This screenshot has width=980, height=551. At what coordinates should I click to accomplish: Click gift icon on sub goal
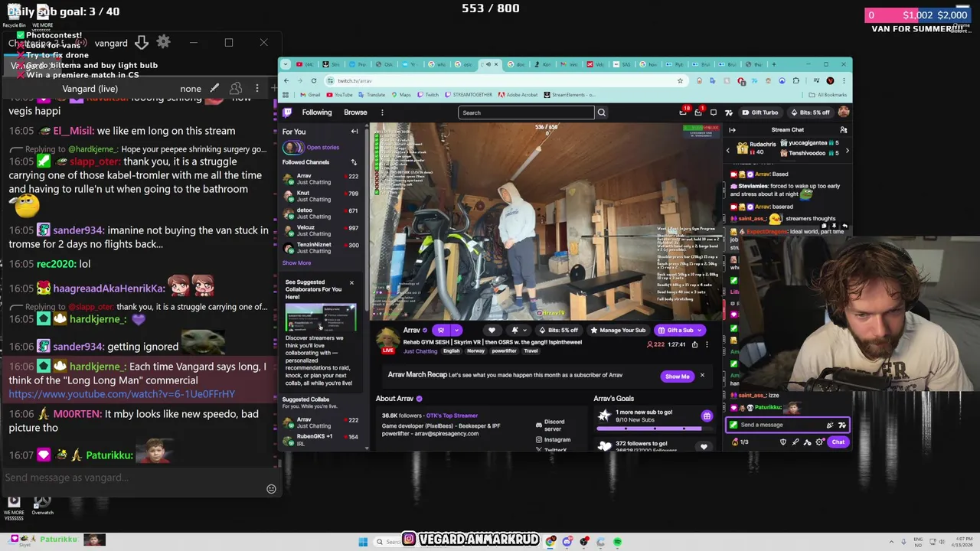click(x=707, y=416)
